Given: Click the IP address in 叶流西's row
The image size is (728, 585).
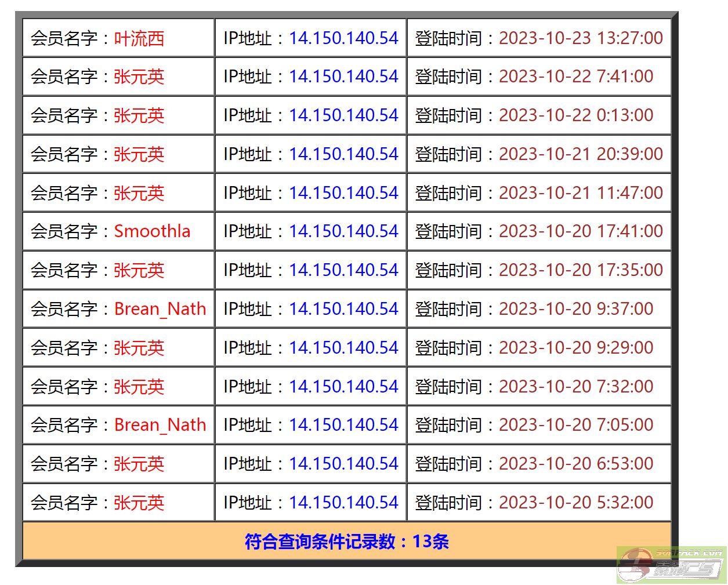Looking at the screenshot, I should pos(343,38).
